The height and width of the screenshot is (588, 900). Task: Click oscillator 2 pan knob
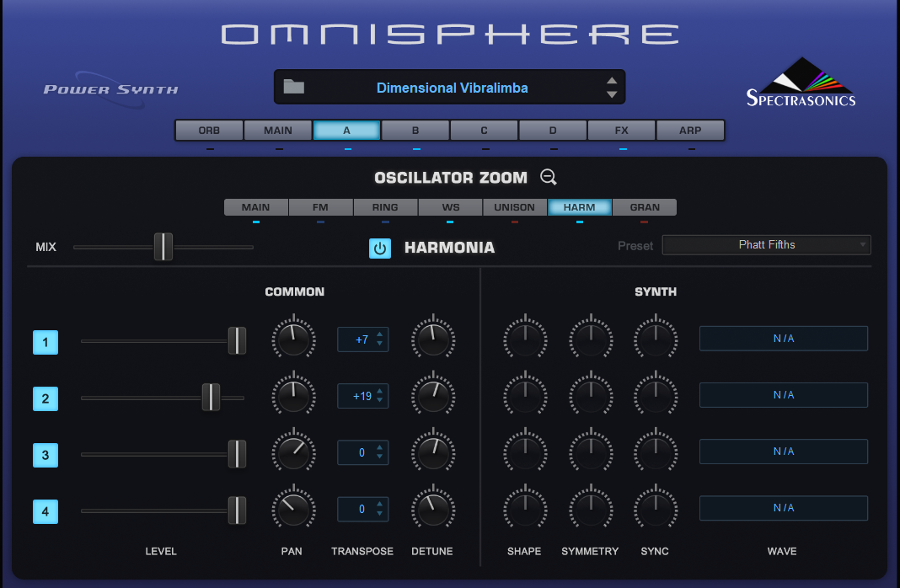[293, 395]
